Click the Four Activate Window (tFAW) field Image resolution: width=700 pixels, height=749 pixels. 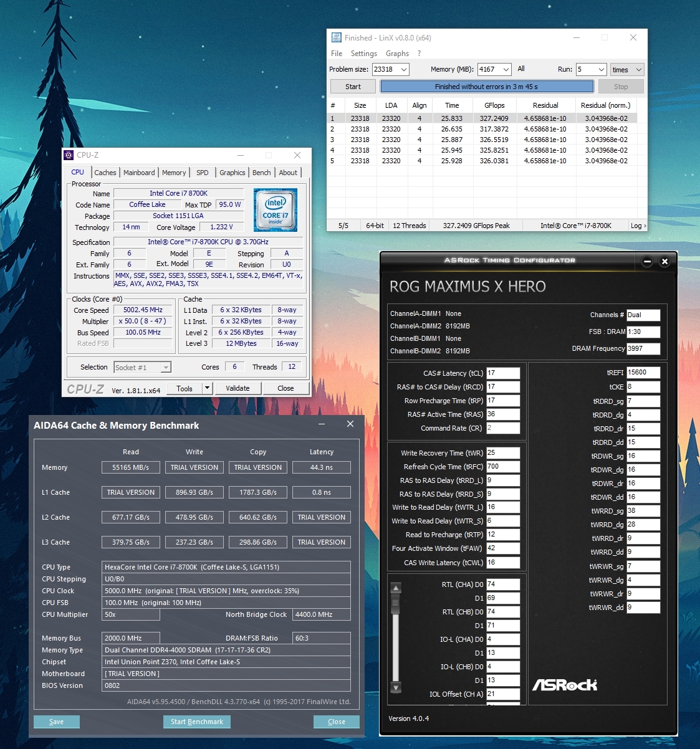(502, 548)
